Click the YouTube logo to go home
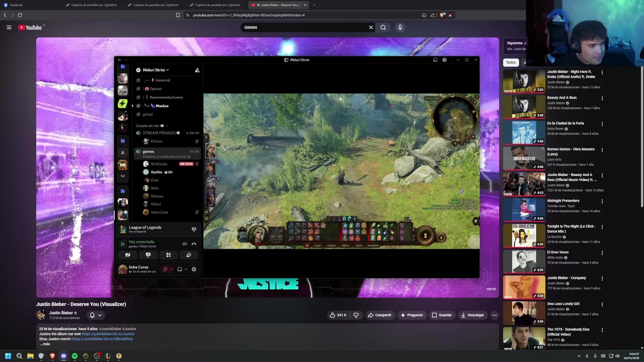The width and height of the screenshot is (644, 362). (x=30, y=27)
